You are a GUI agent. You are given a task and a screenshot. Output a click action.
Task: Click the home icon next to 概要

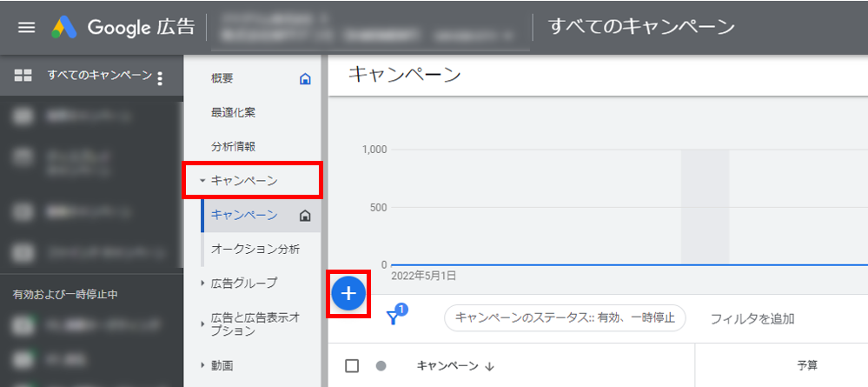coord(304,79)
